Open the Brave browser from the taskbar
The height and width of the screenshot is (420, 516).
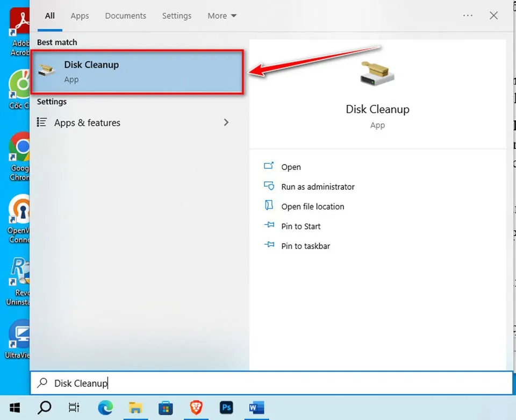point(196,408)
